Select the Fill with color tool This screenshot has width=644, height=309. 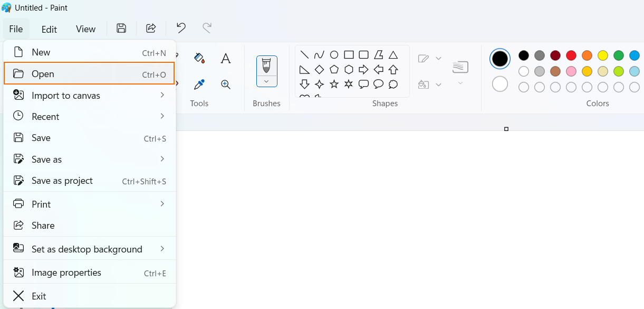[x=199, y=58]
